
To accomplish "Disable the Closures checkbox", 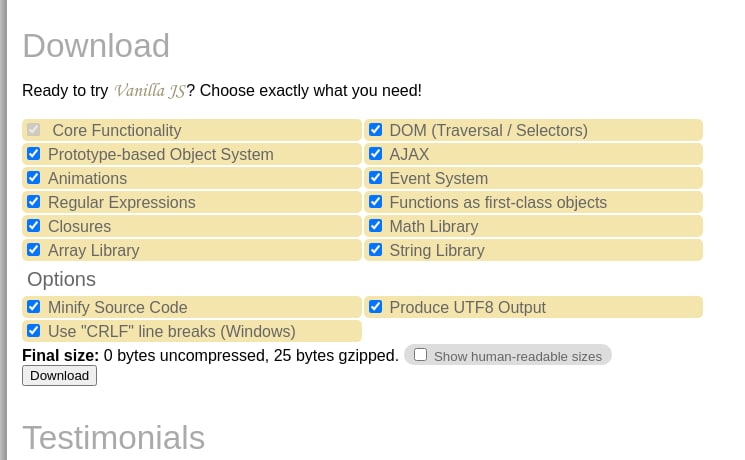I will (x=34, y=226).
